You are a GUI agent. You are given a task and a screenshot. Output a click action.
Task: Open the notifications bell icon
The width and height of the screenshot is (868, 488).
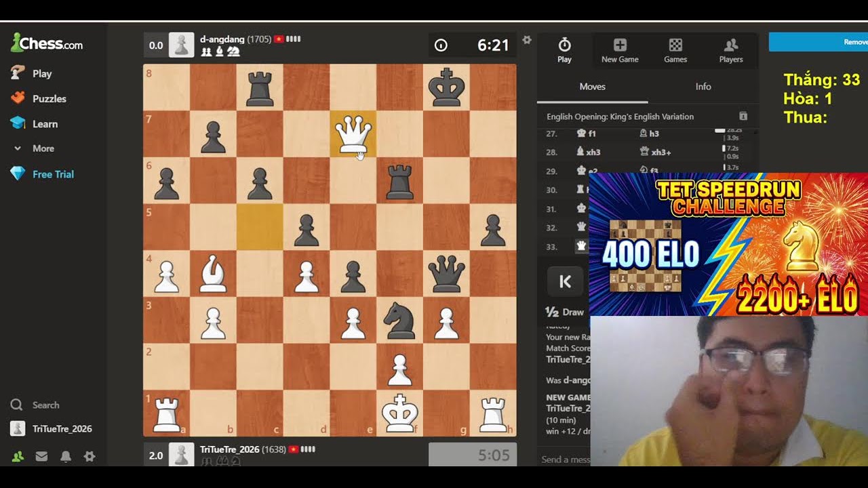pyautogui.click(x=65, y=457)
